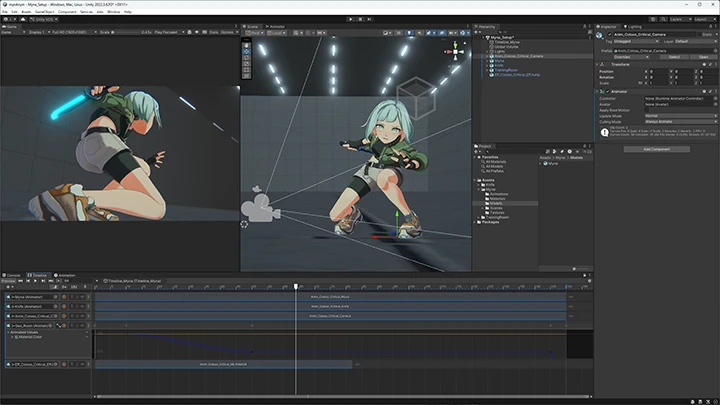Open the Edit menu
720x405 pixels.
coord(14,11)
